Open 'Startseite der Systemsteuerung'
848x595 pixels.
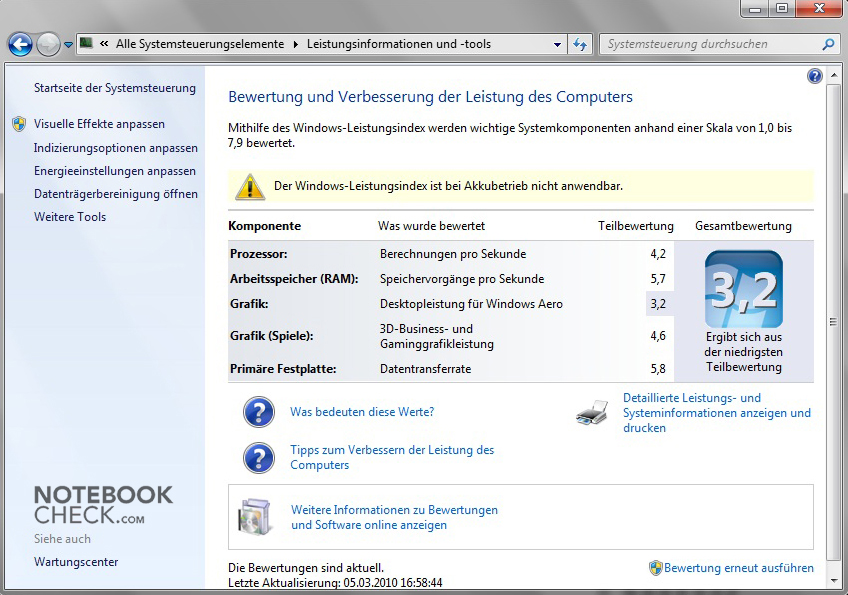point(115,88)
